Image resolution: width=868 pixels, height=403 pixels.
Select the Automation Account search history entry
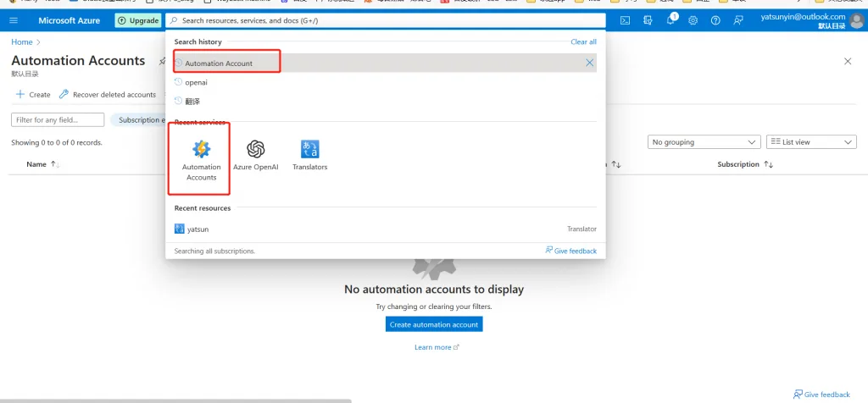pos(385,63)
